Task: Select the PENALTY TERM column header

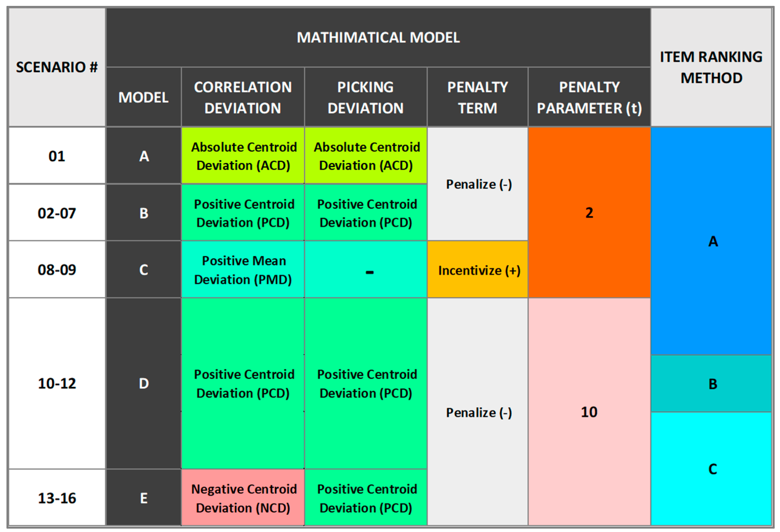Action: [x=477, y=97]
